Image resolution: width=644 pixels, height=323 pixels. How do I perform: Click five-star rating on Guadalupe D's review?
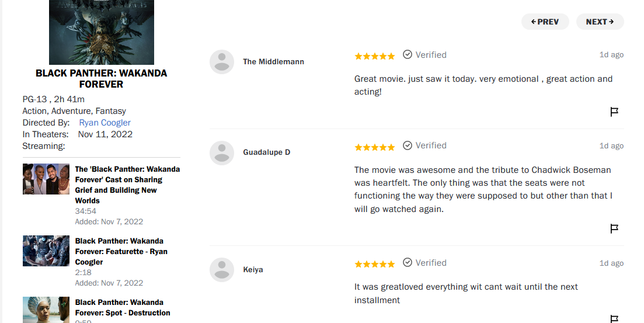pyautogui.click(x=375, y=147)
